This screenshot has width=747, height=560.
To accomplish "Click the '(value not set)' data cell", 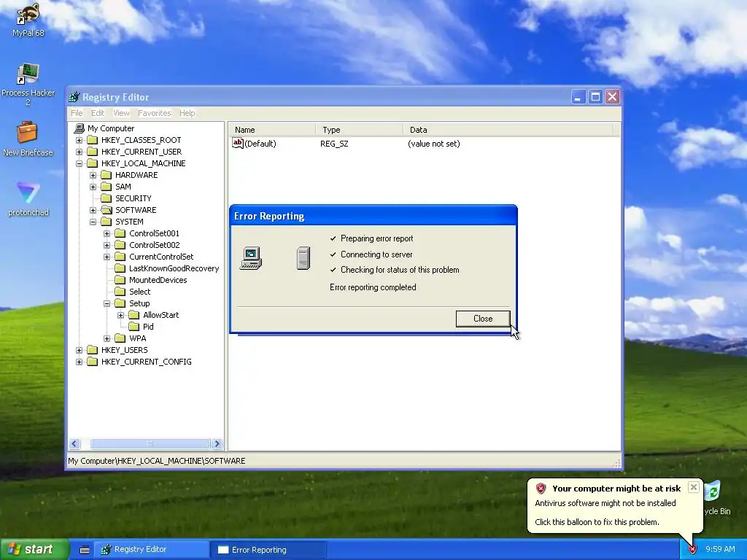I will [x=434, y=144].
